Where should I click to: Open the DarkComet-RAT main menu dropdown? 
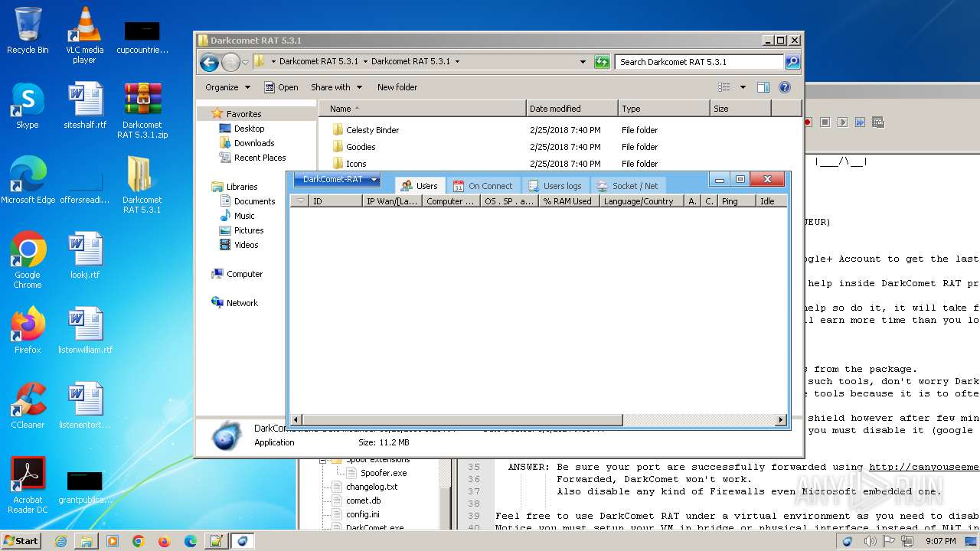point(337,180)
